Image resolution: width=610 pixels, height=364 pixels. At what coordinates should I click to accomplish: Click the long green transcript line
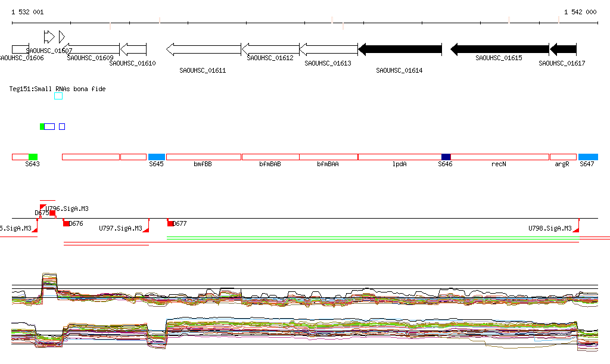373,238
